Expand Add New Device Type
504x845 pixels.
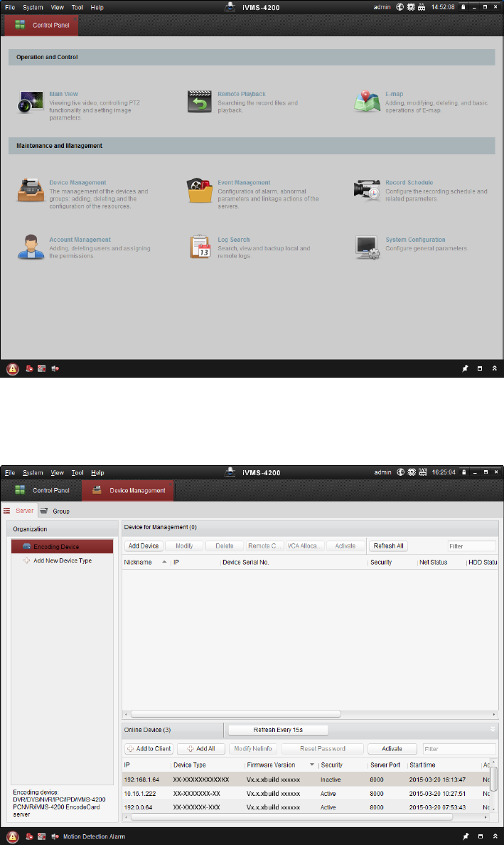point(62,560)
